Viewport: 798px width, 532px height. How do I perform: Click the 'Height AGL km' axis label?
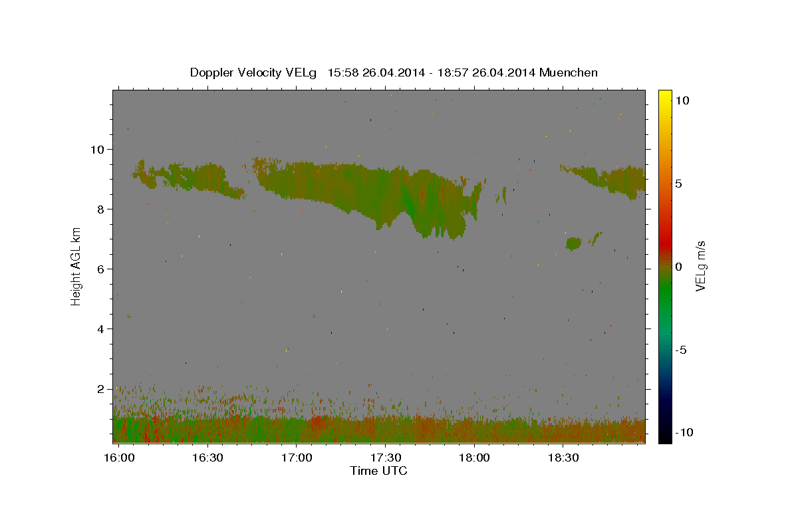pyautogui.click(x=76, y=266)
